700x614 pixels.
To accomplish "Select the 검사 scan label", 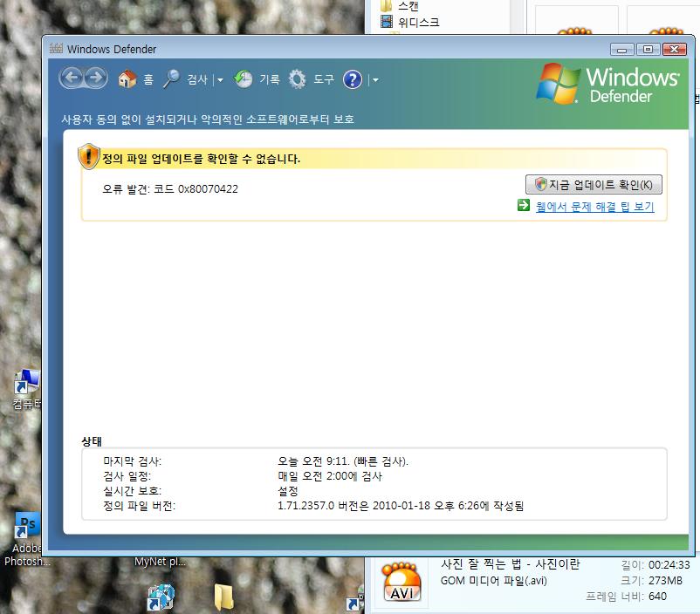I will [x=197, y=79].
